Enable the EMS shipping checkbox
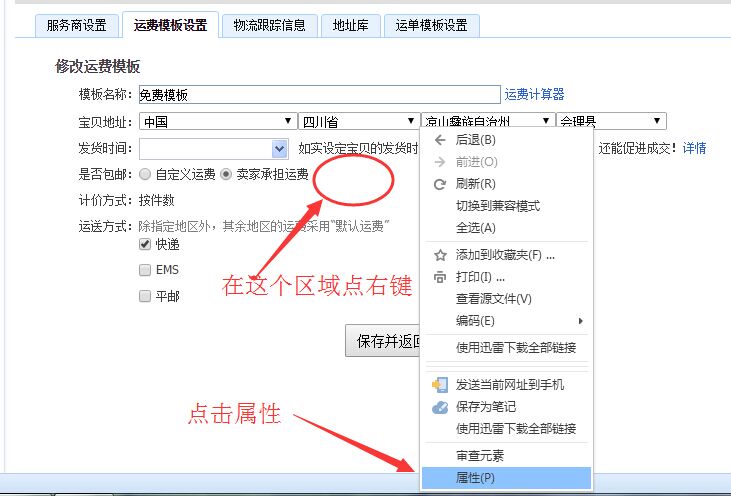Screen dimensions: 731x496 point(145,270)
